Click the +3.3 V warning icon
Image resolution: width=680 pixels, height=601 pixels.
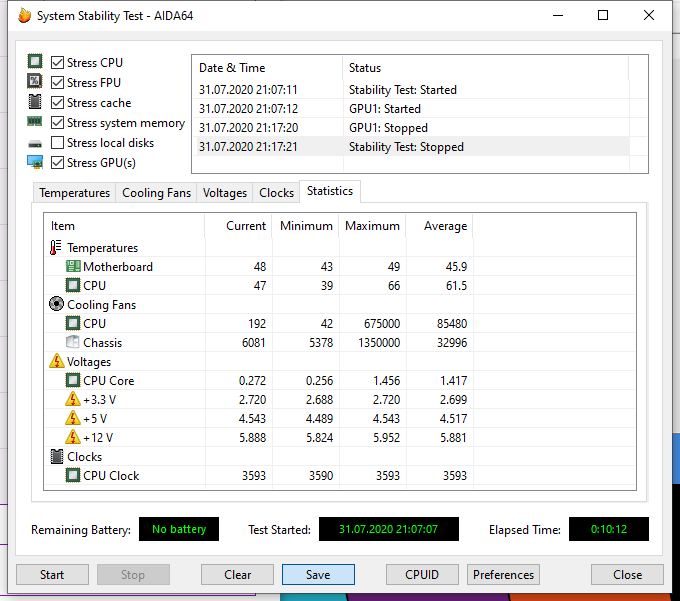[73, 399]
